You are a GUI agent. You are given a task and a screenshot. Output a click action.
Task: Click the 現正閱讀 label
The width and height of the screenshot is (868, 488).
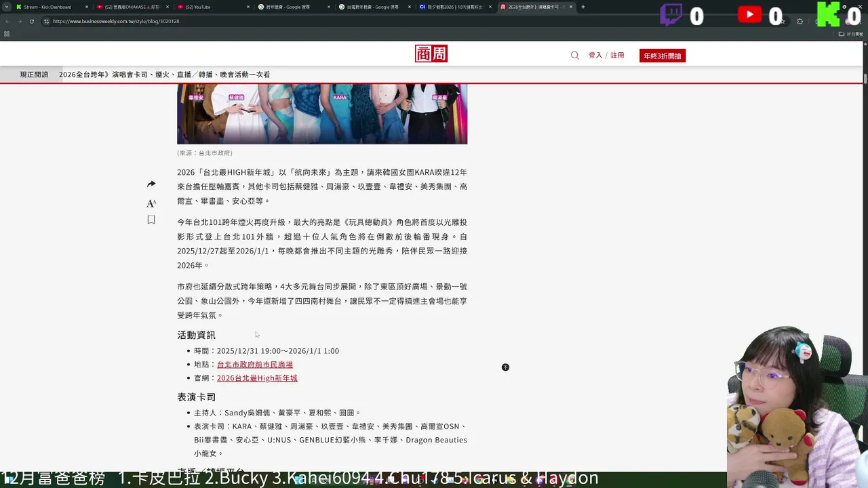pos(34,75)
